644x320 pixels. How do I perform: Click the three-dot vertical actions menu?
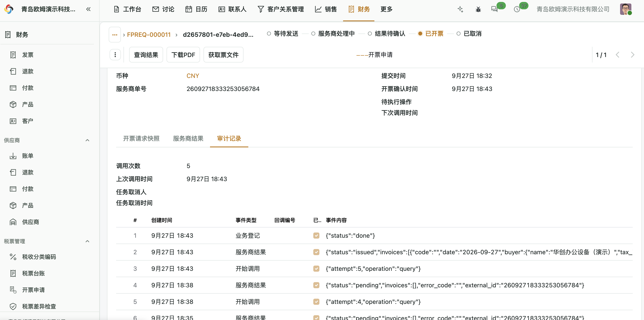tap(115, 55)
